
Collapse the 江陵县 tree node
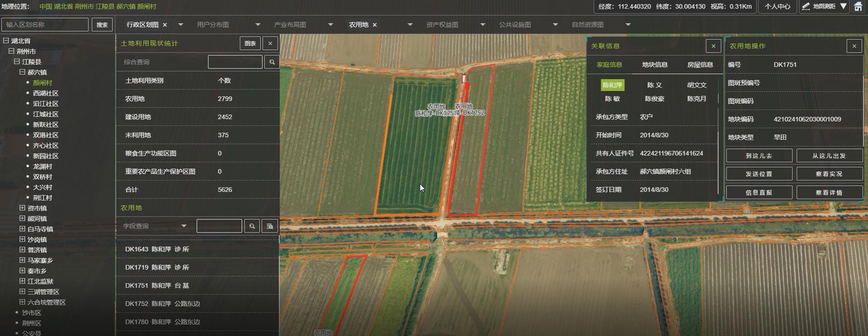(17, 61)
